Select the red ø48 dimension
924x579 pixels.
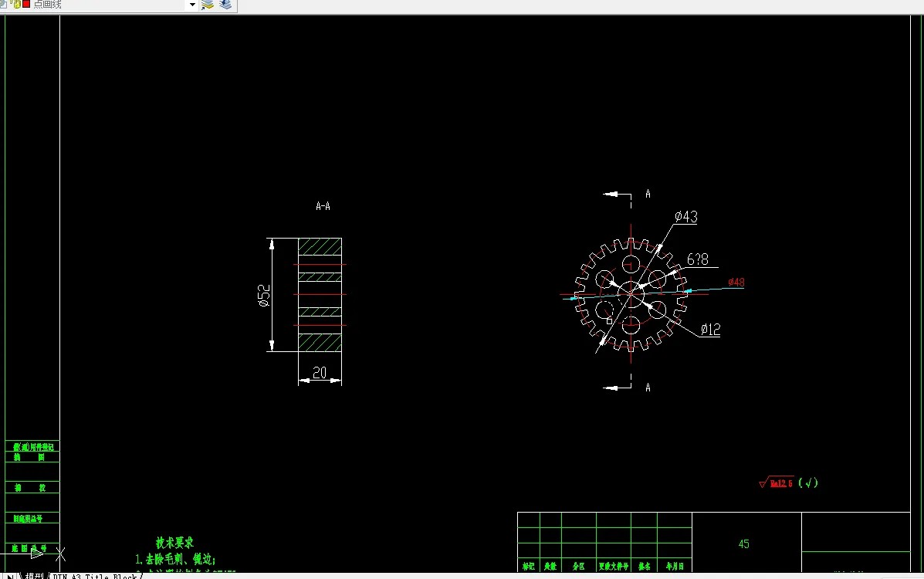[x=736, y=282]
